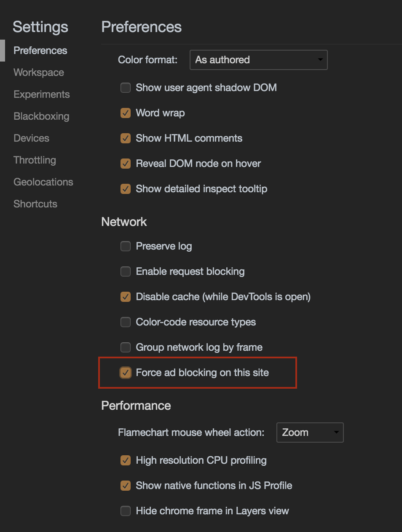Open the Color format dropdown
The image size is (402, 532).
(258, 60)
